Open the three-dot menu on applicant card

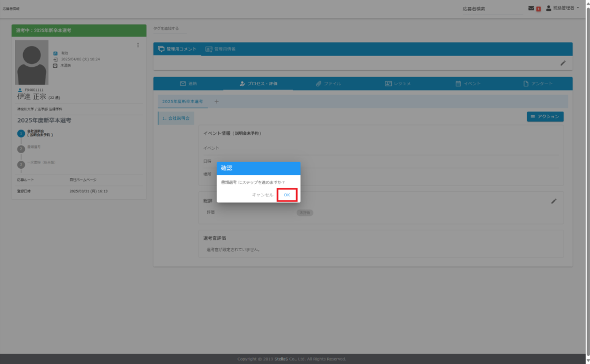(x=138, y=45)
